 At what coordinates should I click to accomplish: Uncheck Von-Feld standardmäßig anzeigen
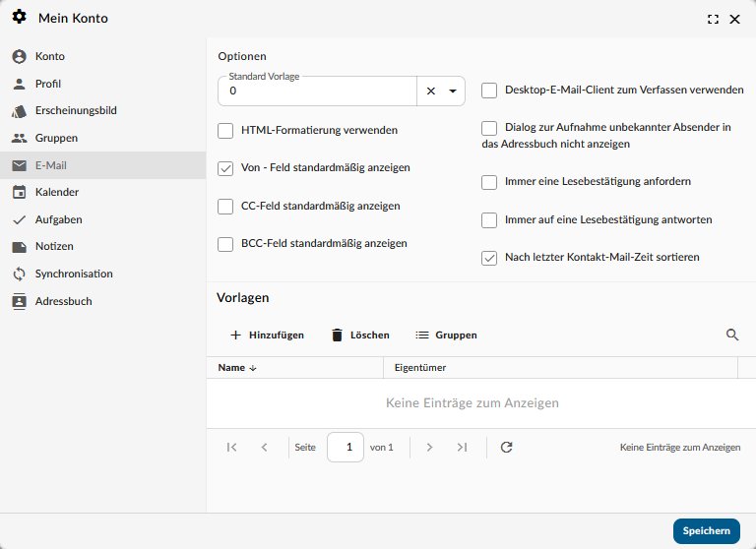pos(225,168)
